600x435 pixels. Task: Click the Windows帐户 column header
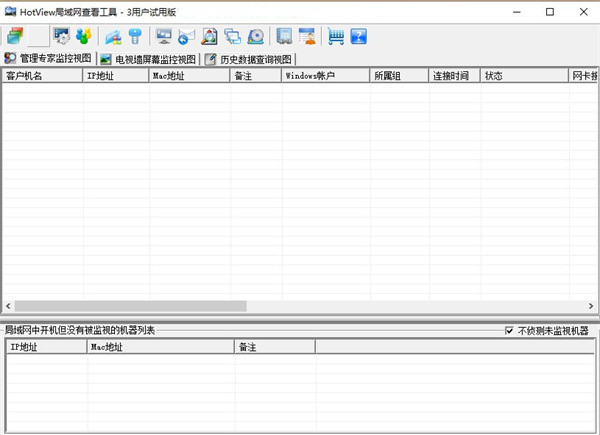coord(324,76)
